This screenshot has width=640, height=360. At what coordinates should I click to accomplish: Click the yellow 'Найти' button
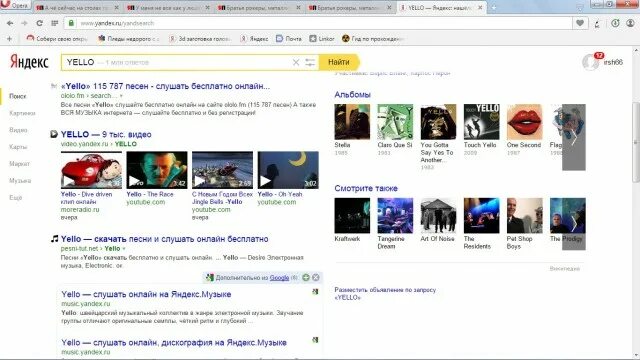pos(339,62)
